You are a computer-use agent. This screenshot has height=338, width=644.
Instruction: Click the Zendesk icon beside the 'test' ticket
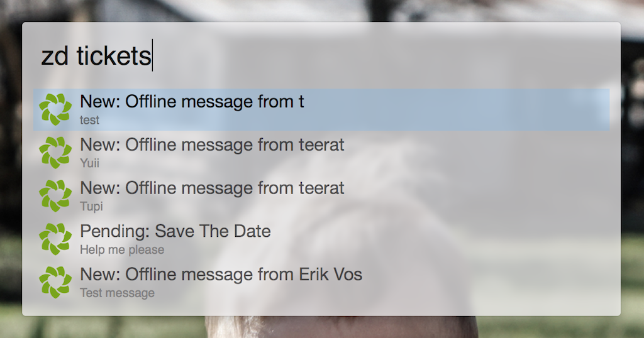[55, 109]
